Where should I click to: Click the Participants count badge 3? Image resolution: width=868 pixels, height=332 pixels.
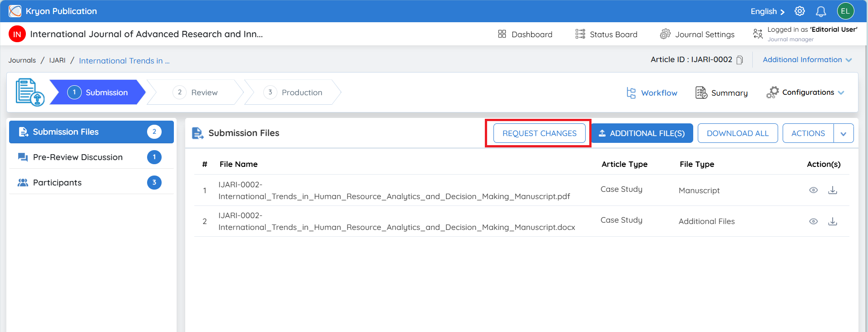[154, 182]
